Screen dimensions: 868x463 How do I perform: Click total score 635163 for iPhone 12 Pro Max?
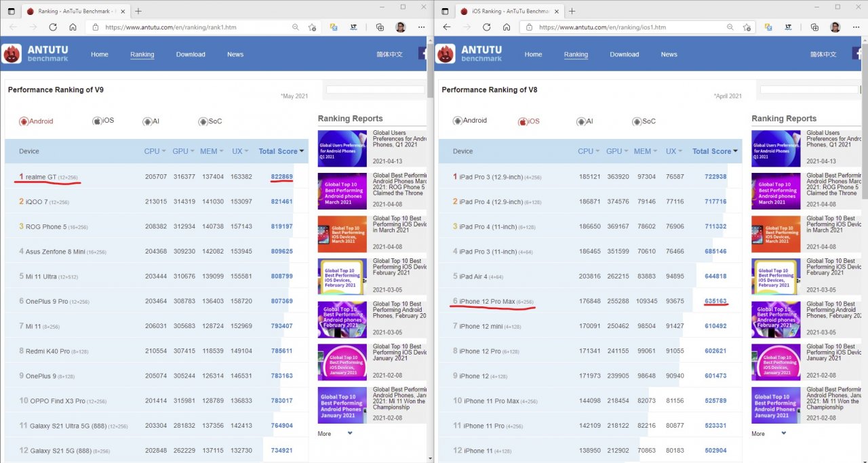click(x=715, y=301)
